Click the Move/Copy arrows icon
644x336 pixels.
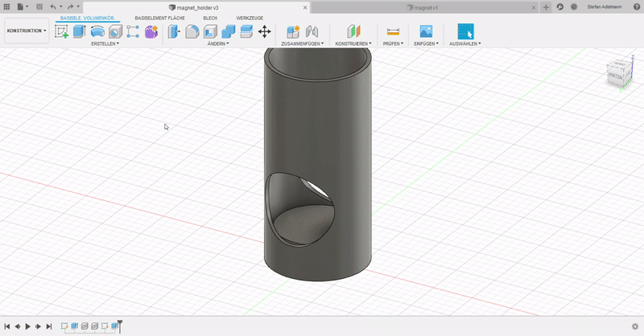point(264,31)
